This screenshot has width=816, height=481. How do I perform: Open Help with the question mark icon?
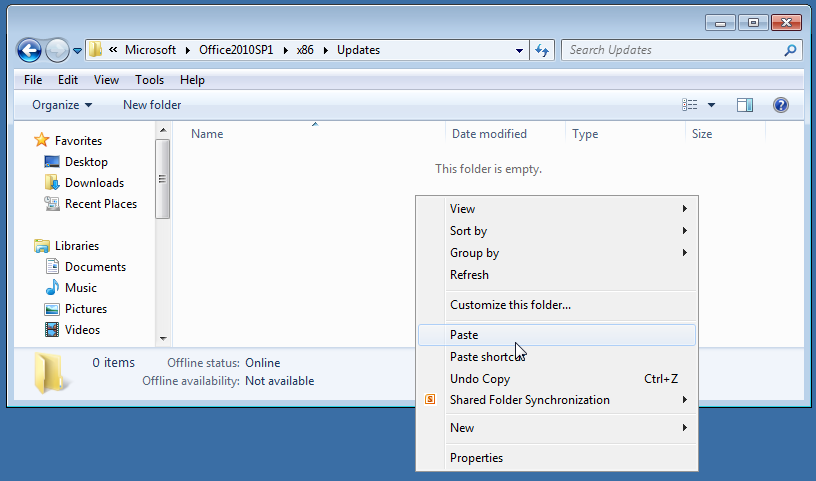781,105
